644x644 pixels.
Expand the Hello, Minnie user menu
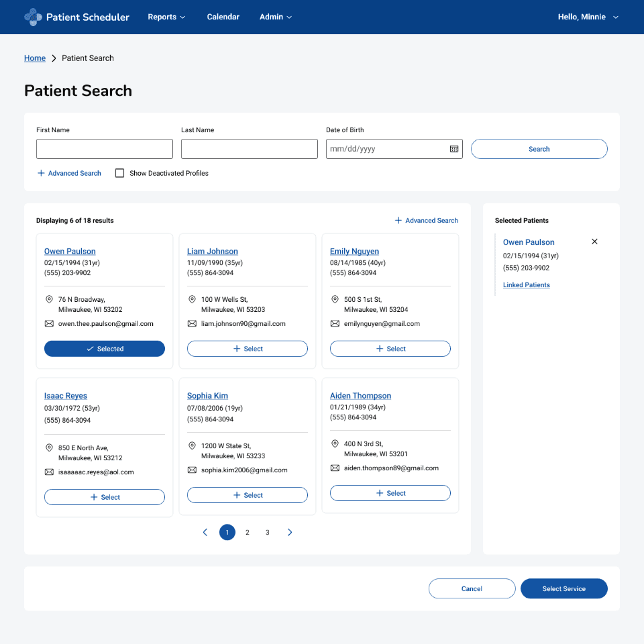(588, 17)
